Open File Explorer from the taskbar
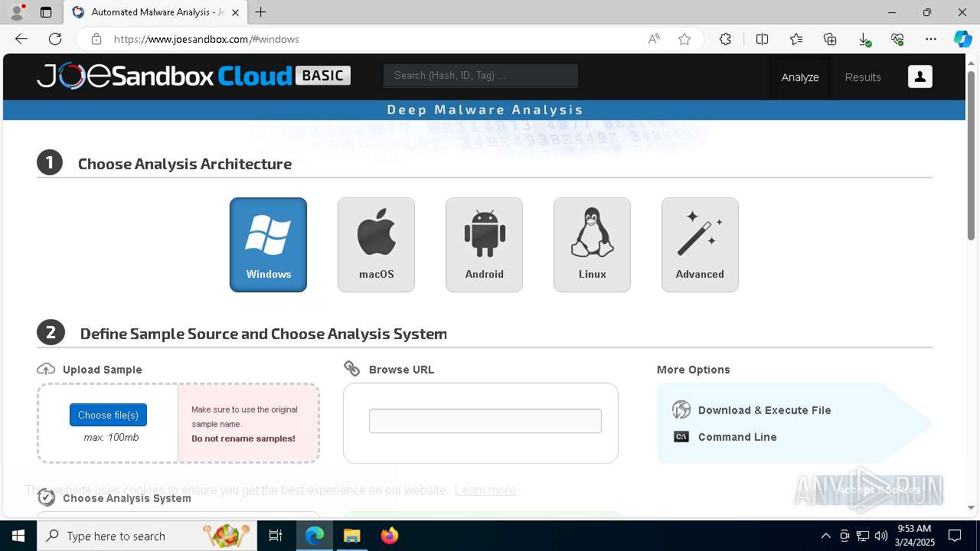This screenshot has width=980, height=551. 351,536
